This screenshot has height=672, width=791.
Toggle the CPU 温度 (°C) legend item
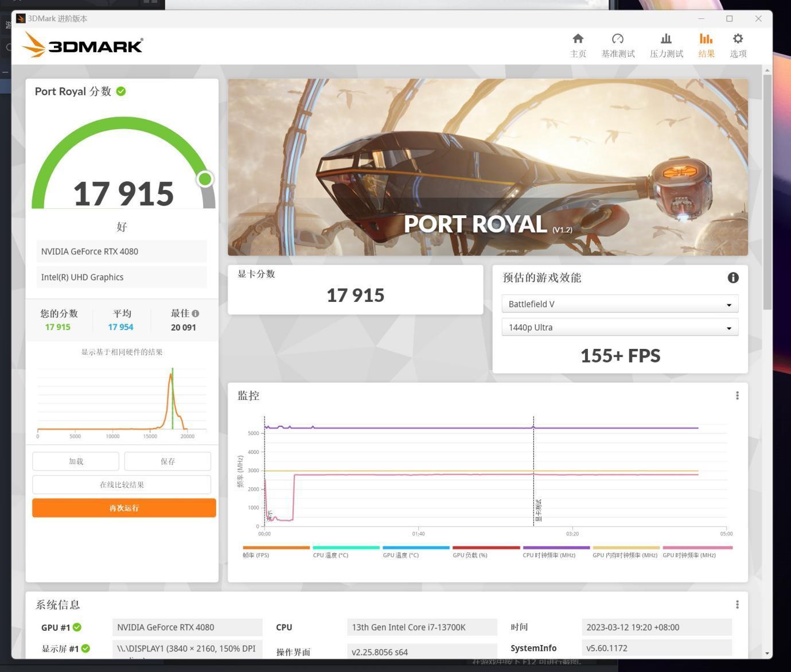coord(346,552)
